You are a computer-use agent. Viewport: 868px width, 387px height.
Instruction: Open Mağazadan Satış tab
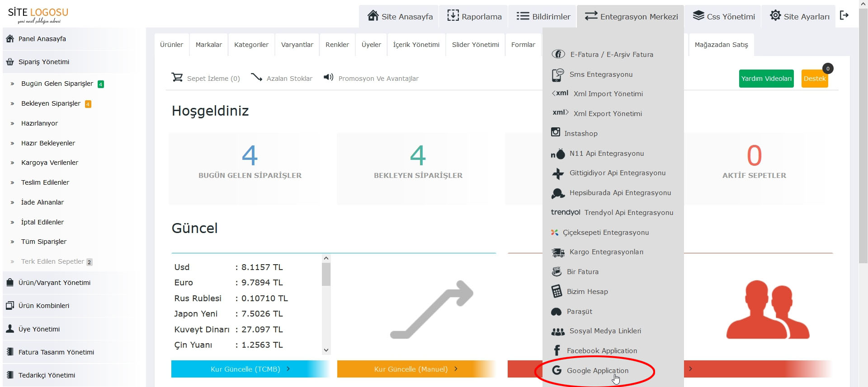721,45
